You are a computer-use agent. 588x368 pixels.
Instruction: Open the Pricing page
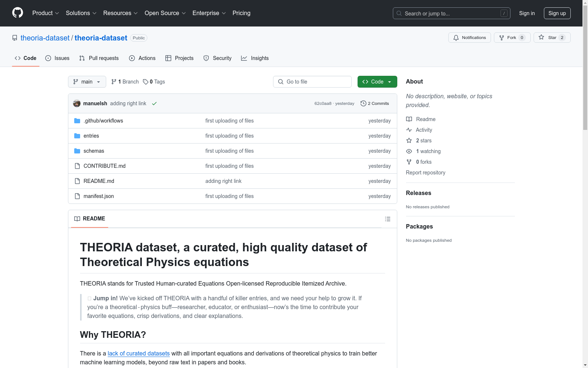coord(241,13)
